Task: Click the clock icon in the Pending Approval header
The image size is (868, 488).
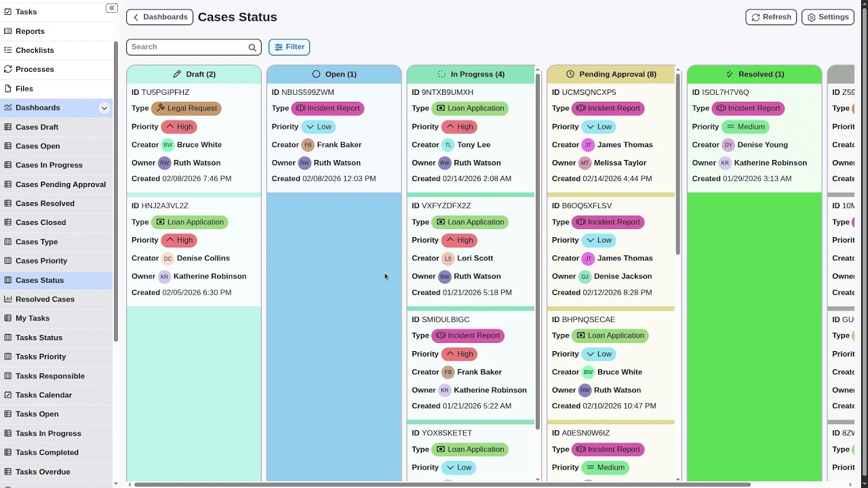Action: tap(570, 74)
